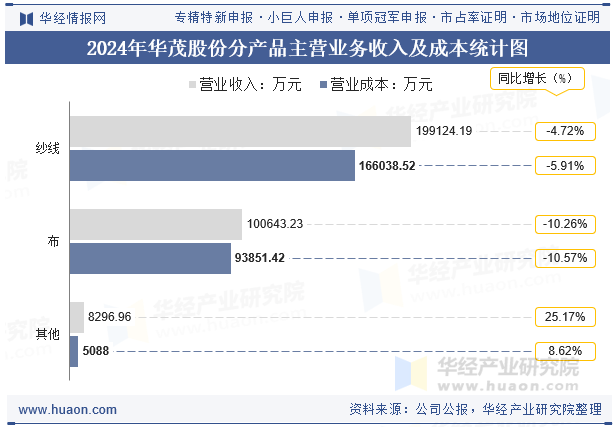
Task: Click the 93851.42 data label
Action: pyautogui.click(x=259, y=258)
